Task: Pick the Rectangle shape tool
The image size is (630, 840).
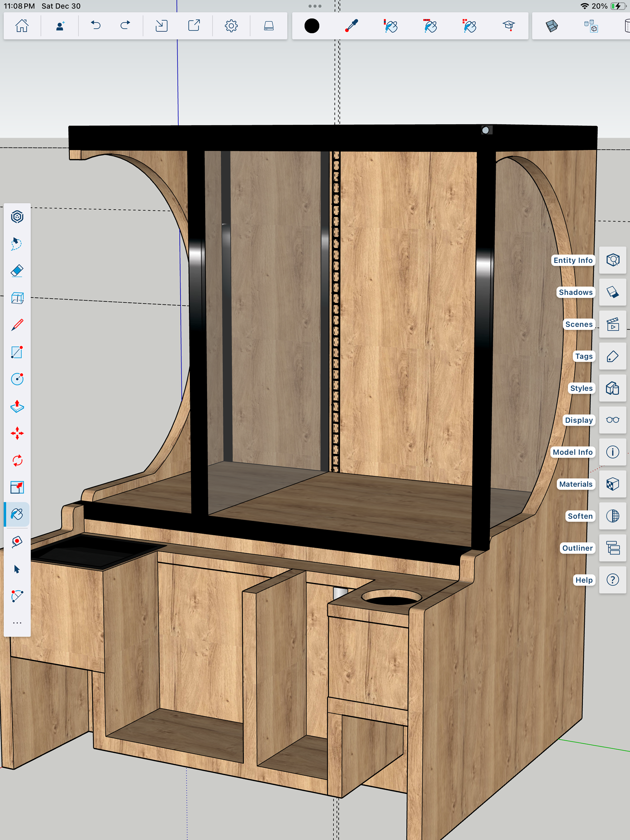Action: pos(17,352)
